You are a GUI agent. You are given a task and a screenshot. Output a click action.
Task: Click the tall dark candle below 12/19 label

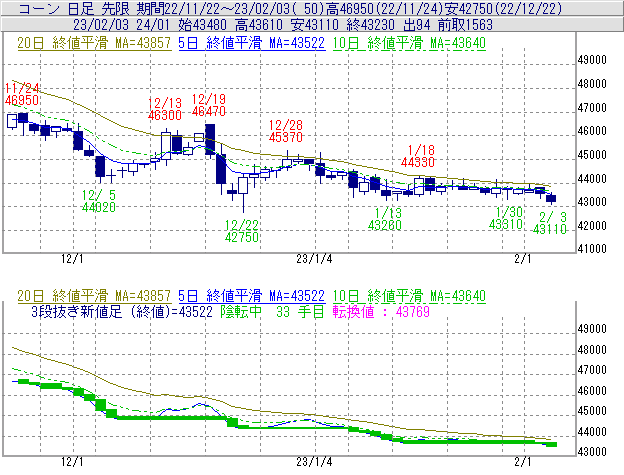[x=210, y=140]
